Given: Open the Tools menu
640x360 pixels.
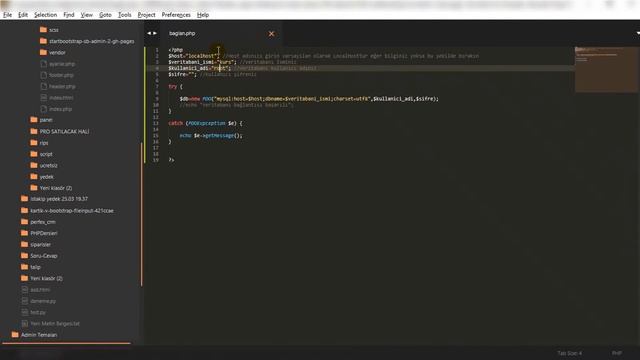Looking at the screenshot, I should pyautogui.click(x=124, y=15).
